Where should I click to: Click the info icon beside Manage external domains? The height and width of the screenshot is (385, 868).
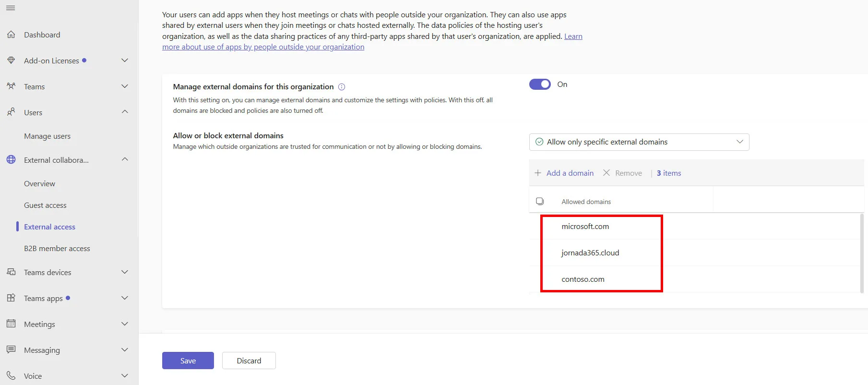click(x=342, y=87)
